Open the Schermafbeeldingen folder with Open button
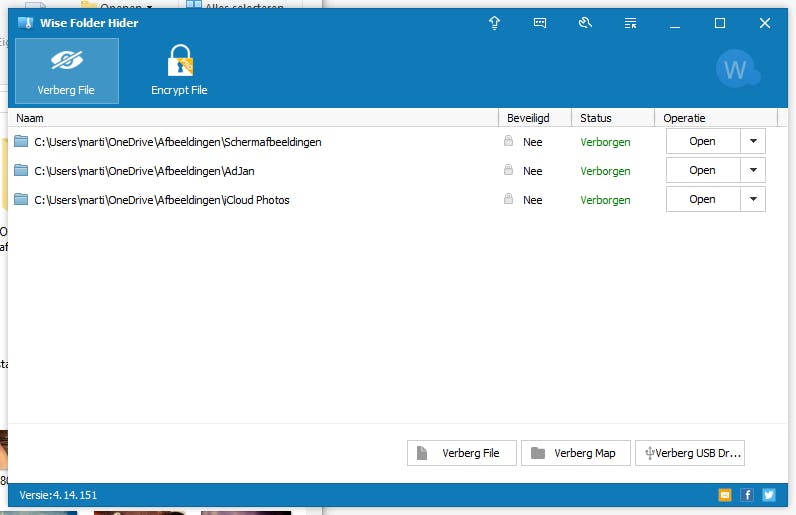 tap(703, 141)
